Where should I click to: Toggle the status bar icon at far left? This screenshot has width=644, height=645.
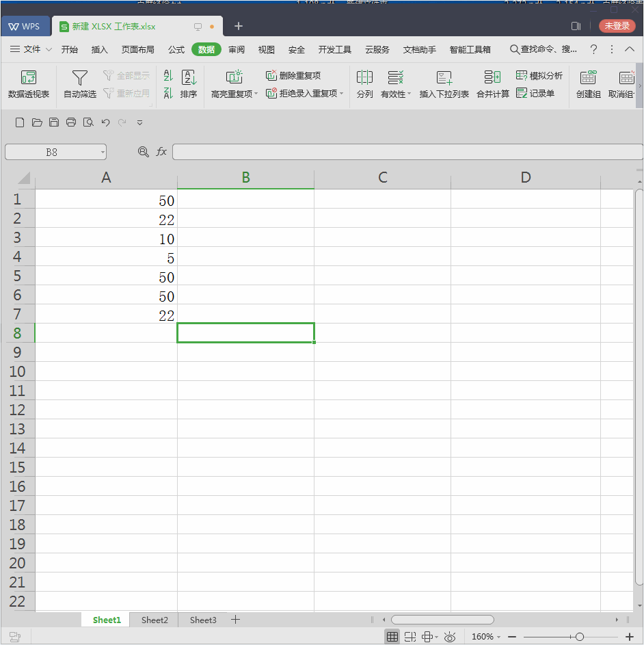point(15,637)
